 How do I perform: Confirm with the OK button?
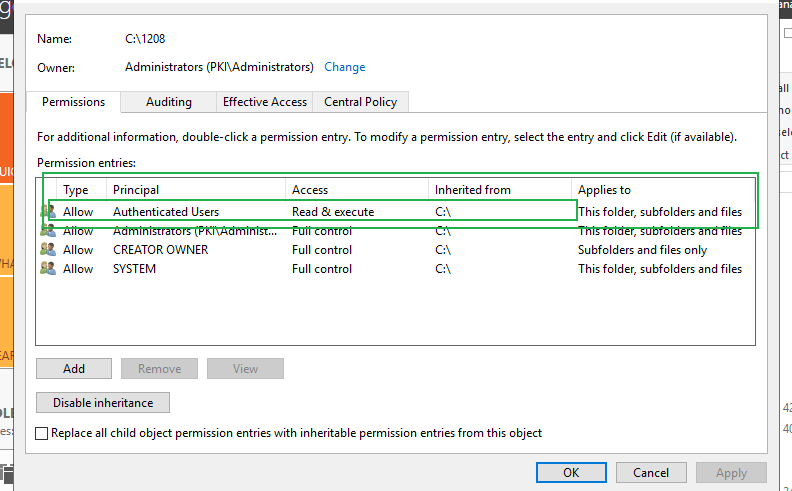pyautogui.click(x=570, y=473)
